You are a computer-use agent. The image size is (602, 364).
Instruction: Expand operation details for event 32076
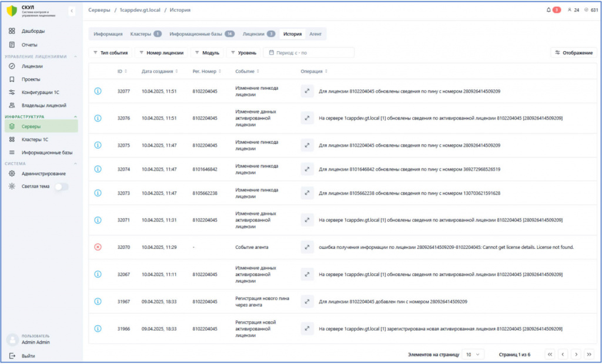tap(307, 118)
